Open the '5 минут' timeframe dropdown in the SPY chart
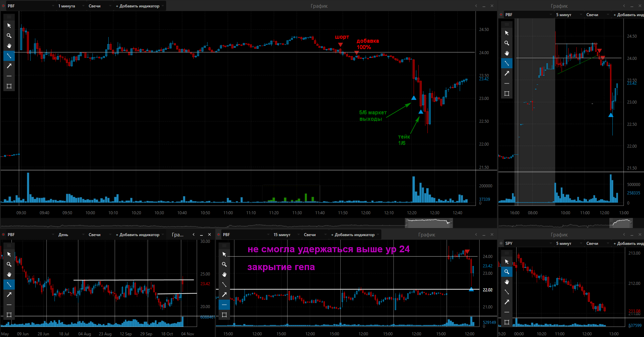 click(569, 243)
